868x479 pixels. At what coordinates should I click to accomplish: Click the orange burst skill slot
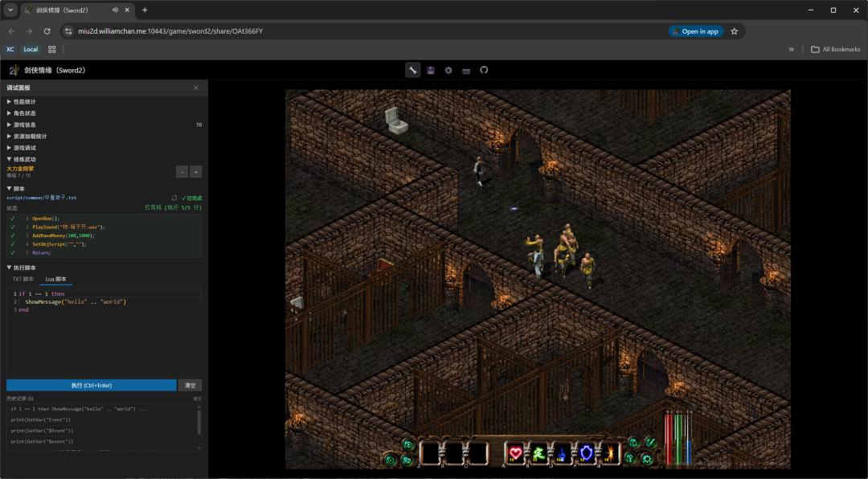point(609,453)
